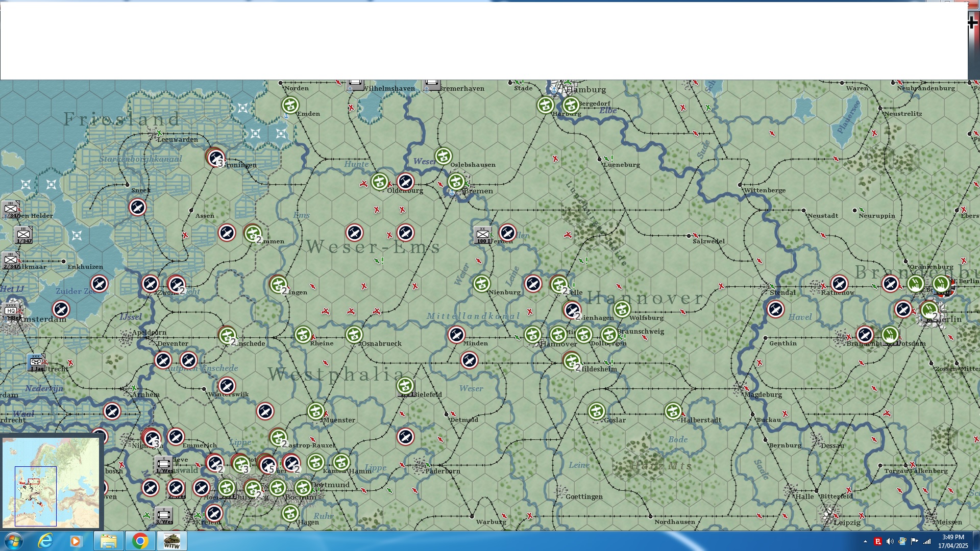Select the green airbase at Osnabrueck

coord(354,335)
